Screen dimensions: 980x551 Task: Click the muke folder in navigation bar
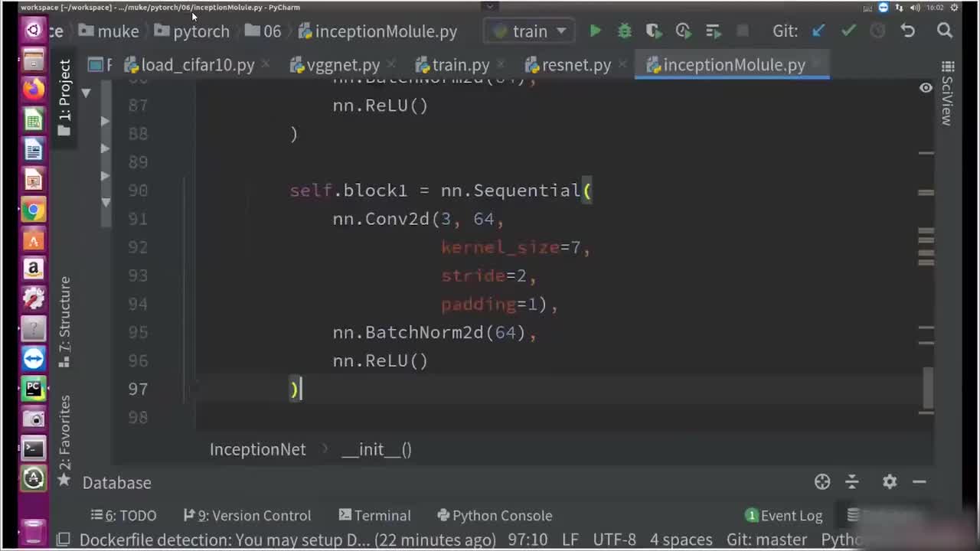[x=109, y=31]
